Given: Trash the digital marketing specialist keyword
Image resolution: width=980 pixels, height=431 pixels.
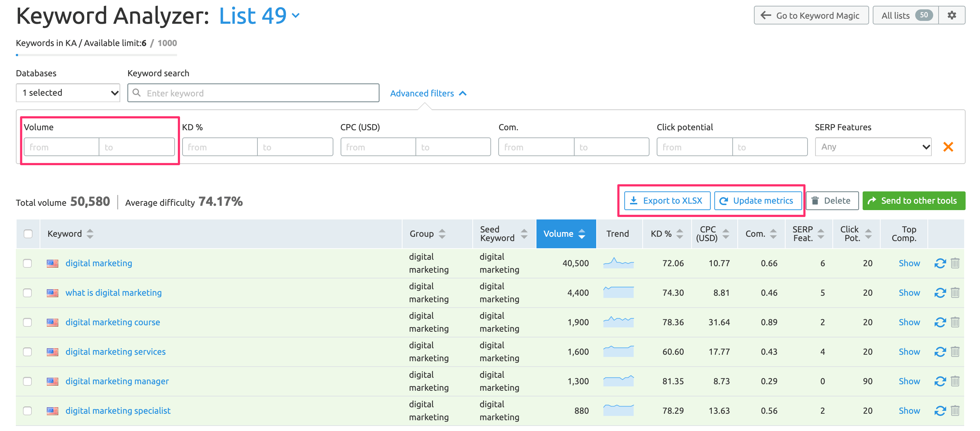Looking at the screenshot, I should [955, 411].
